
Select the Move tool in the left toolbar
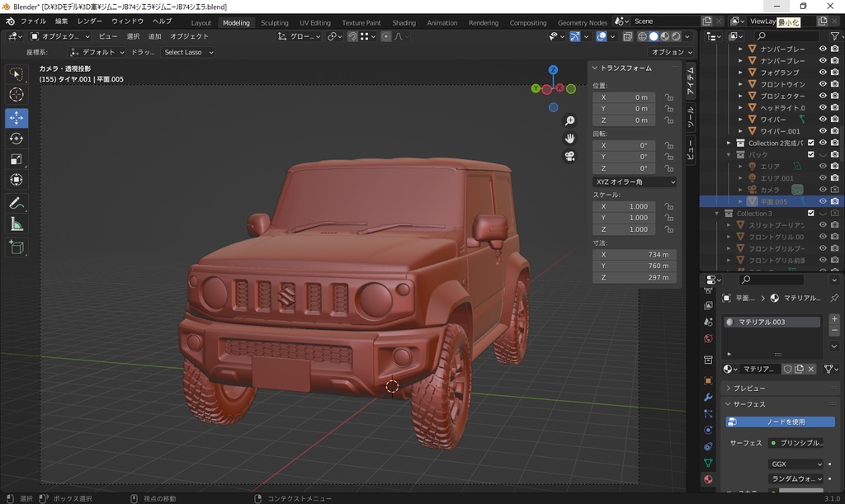(x=17, y=118)
